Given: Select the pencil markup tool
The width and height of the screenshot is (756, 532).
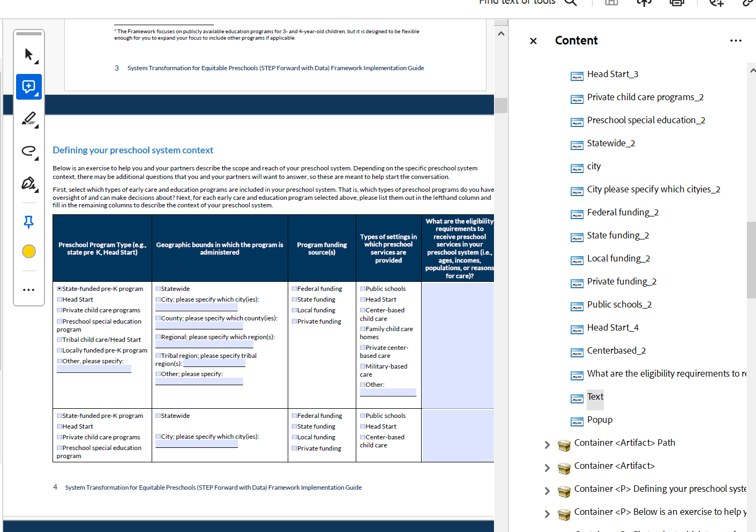Looking at the screenshot, I should pyautogui.click(x=28, y=119).
